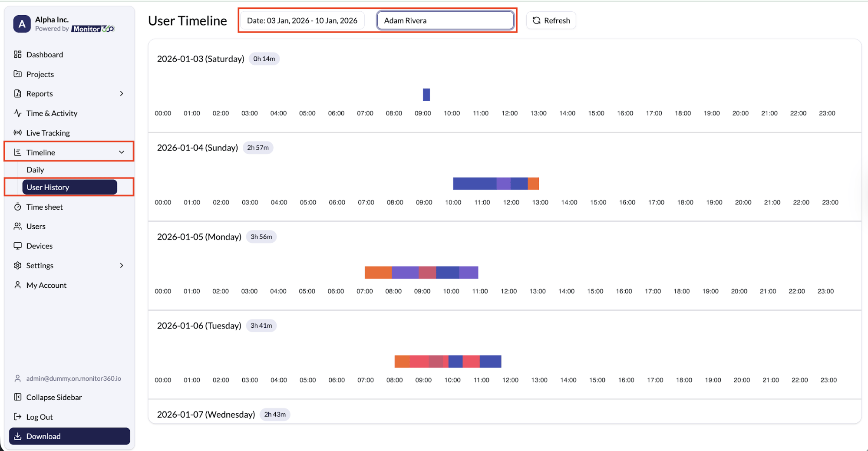Click the Time & Activity pulse icon

(x=17, y=113)
